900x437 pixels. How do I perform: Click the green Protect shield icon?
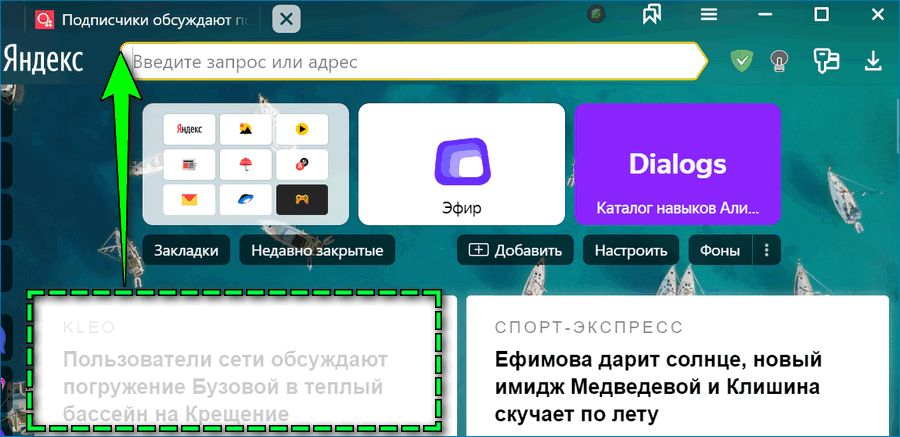point(742,60)
